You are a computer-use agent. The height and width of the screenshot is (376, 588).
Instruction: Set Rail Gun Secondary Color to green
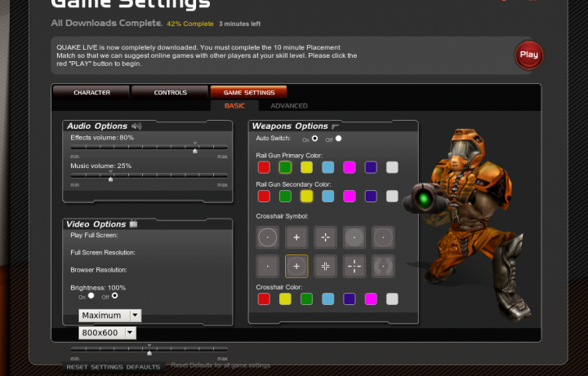coord(285,197)
